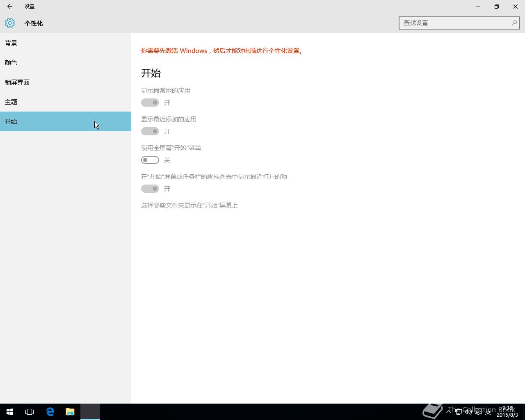Viewport: 525px width, 420px height.
Task: Select the active Settings taskbar button
Action: click(x=90, y=412)
